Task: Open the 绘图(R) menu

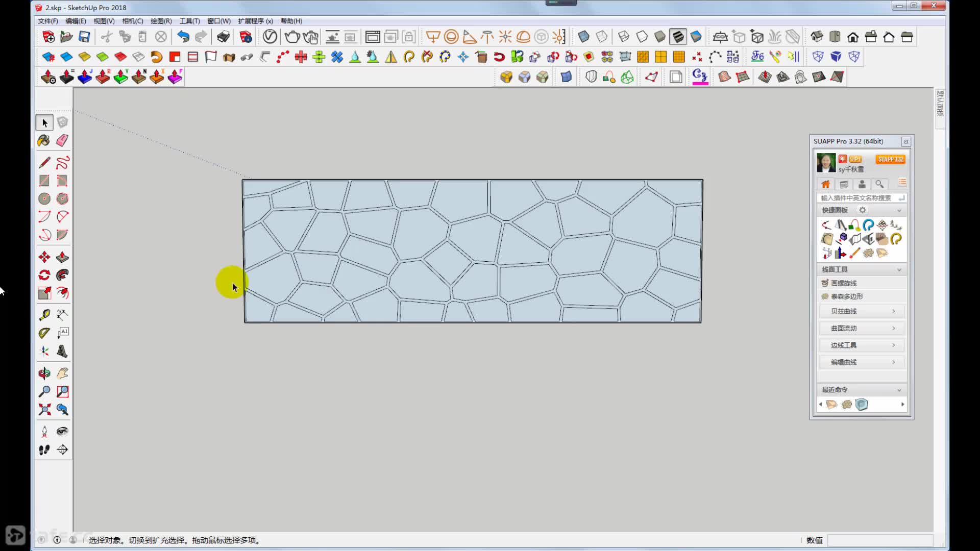Action: coord(161,21)
